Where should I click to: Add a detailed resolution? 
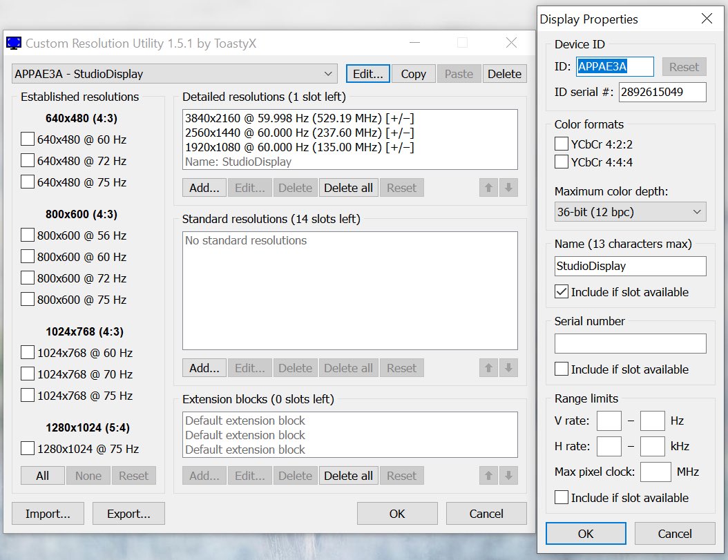204,188
